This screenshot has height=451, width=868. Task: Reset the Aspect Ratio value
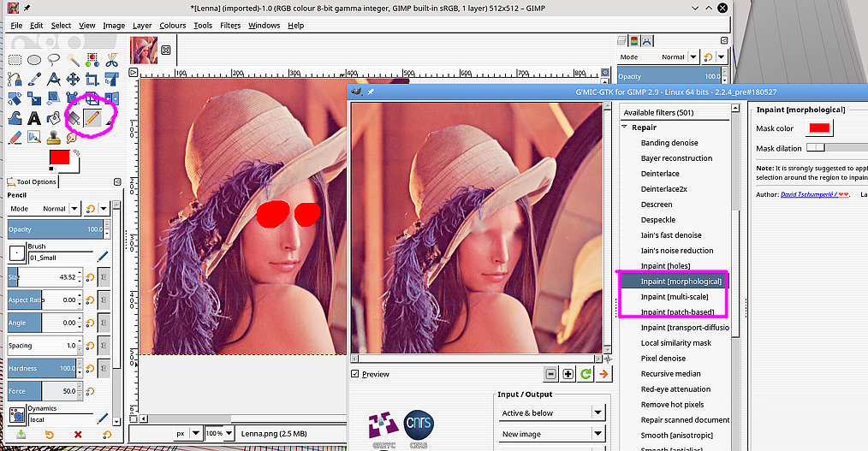[x=90, y=300]
